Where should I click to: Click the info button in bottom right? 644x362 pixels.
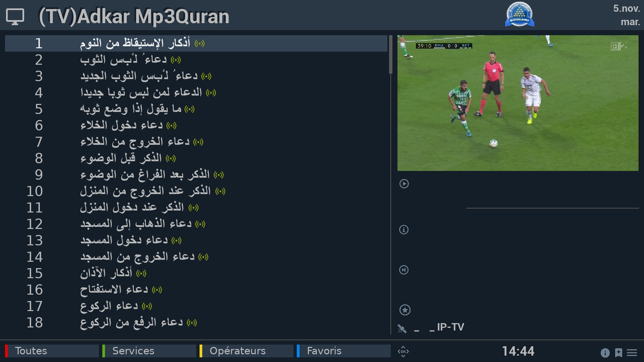[605, 353]
